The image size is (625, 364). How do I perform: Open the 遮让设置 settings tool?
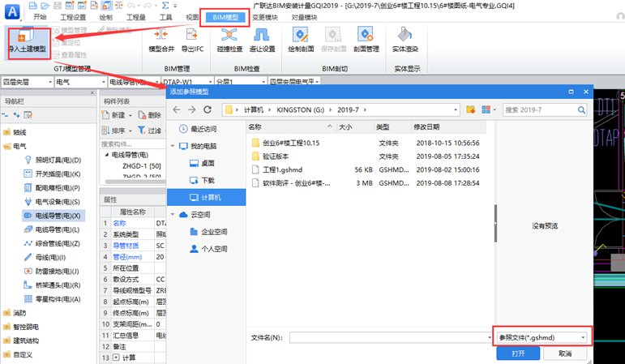click(x=263, y=35)
